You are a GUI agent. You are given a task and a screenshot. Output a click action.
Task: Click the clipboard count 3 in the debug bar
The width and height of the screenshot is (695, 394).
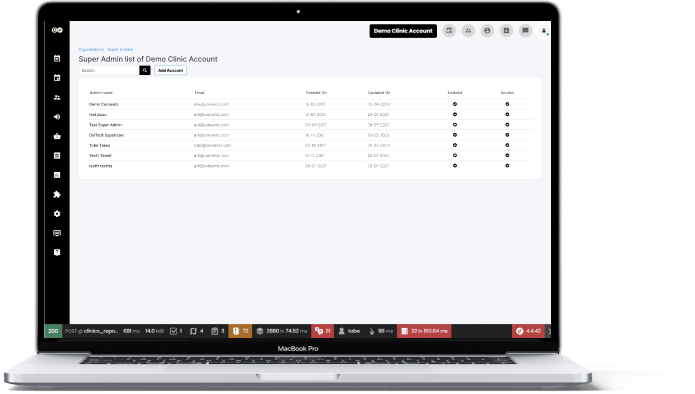[x=218, y=331]
